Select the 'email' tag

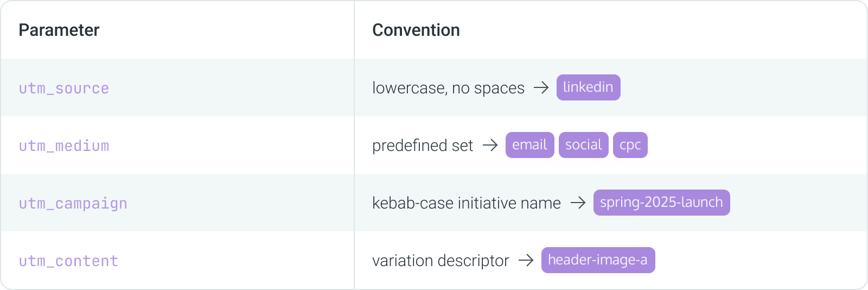(530, 145)
